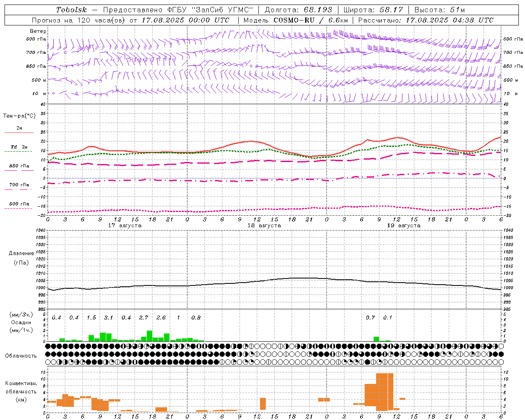Click the tallest orange convective cloud bar
The image size is (525, 420).
(385, 392)
